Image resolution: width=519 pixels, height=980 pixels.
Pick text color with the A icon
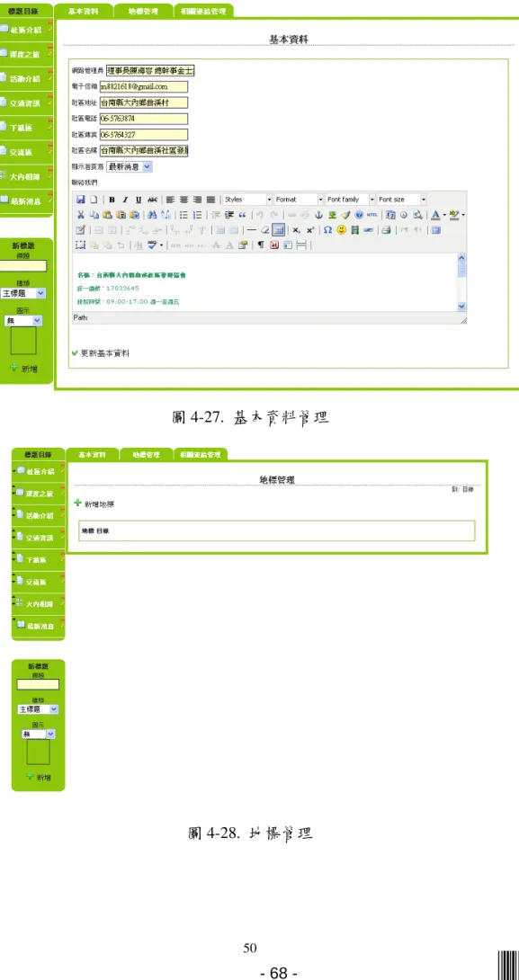[436, 214]
